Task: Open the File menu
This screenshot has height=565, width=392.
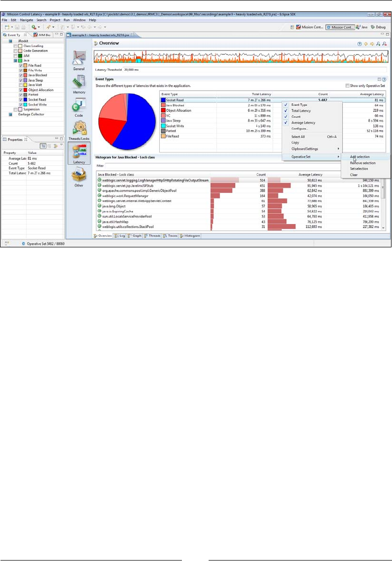Action: pyautogui.click(x=4, y=20)
